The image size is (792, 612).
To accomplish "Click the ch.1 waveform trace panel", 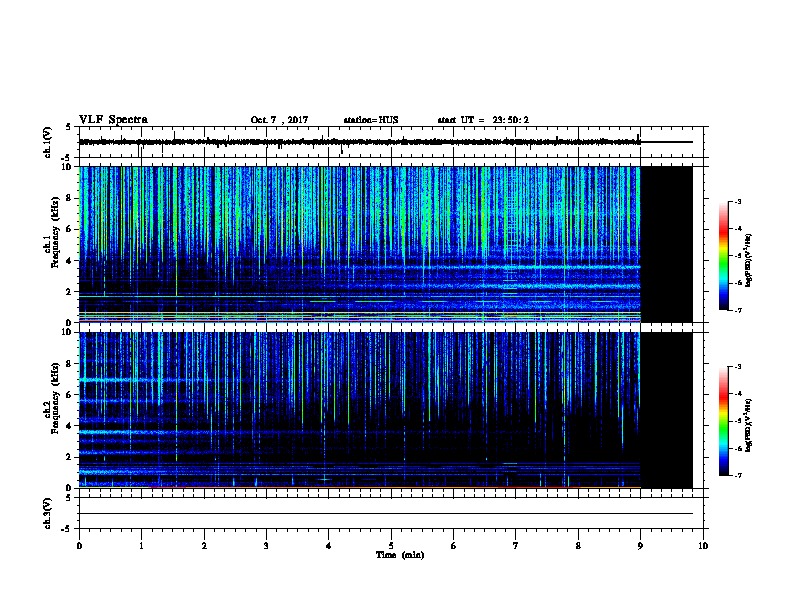I will (391, 142).
